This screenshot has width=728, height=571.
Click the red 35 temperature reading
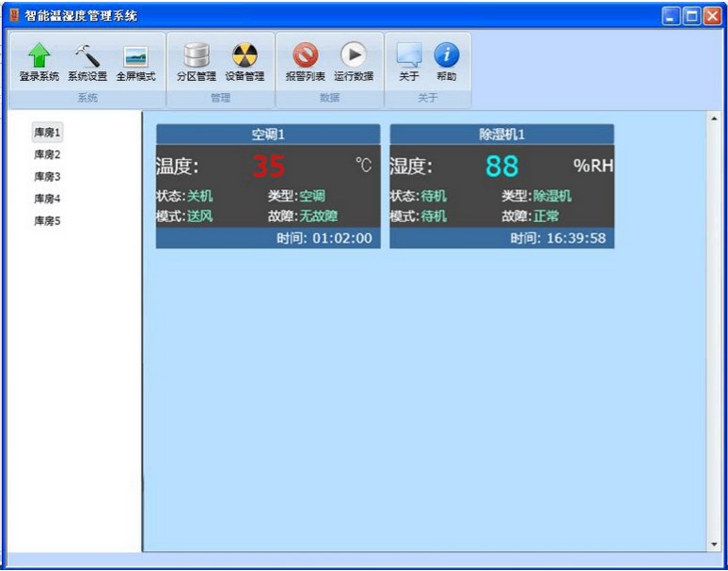[268, 167]
